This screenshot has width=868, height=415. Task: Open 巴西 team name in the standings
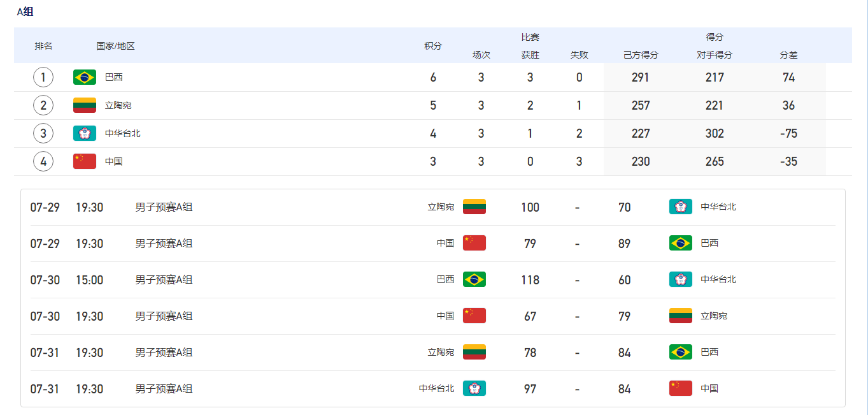114,77
